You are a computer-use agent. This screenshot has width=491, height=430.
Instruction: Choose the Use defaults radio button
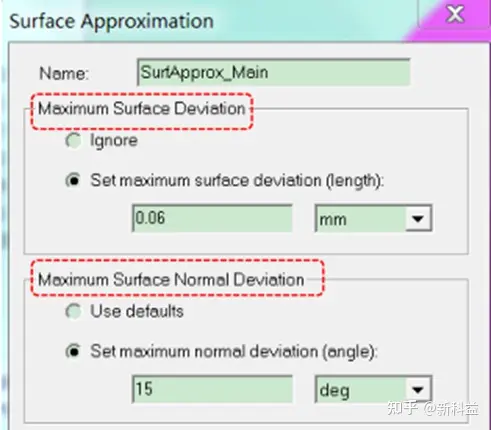73,311
